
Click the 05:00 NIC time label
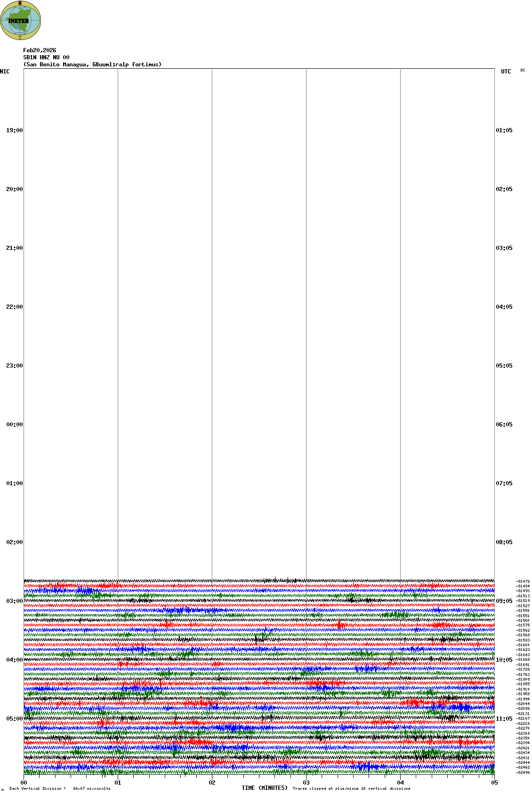pyautogui.click(x=14, y=719)
